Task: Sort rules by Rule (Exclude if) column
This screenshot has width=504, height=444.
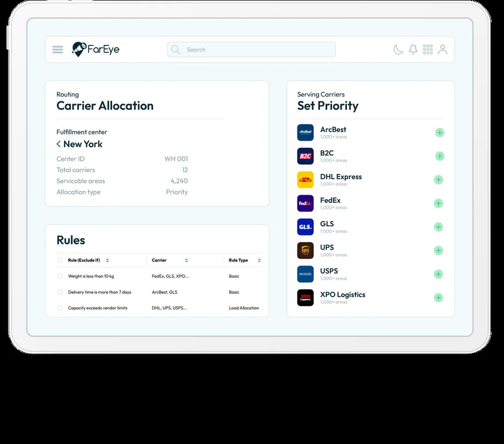Action: 107,260
